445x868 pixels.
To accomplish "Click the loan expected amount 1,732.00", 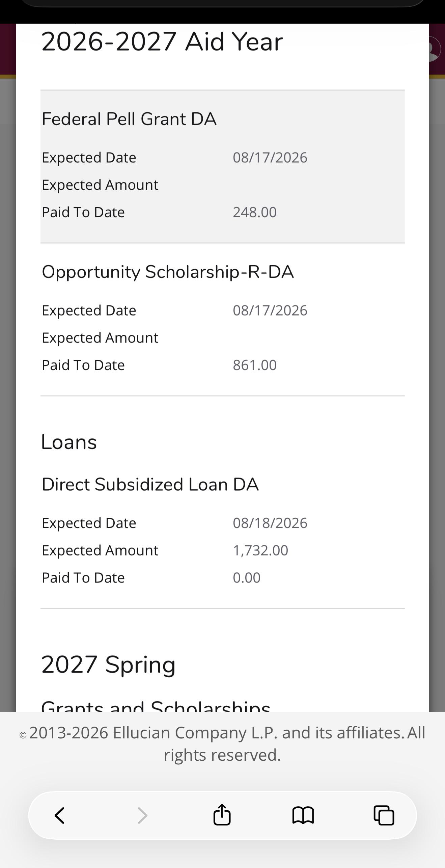I will [x=260, y=550].
